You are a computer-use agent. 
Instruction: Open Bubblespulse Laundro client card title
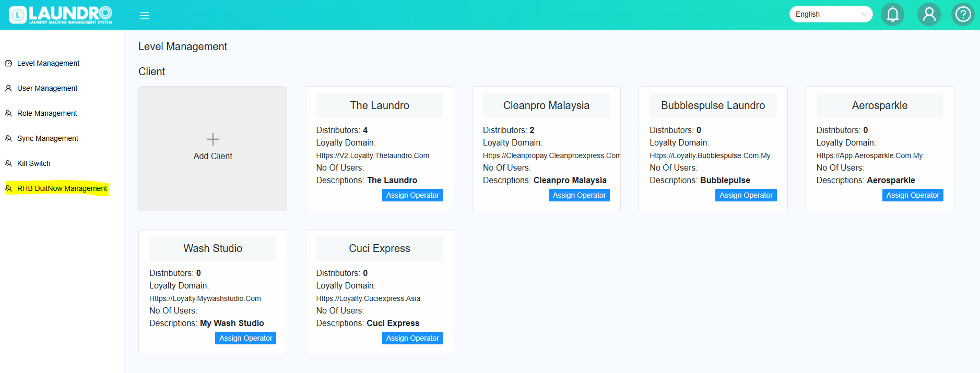(x=713, y=105)
